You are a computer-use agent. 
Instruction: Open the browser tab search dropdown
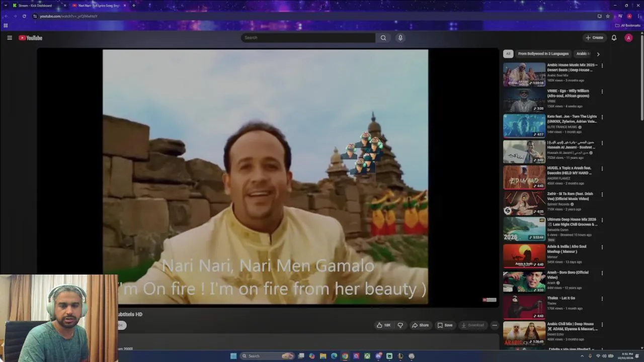(x=6, y=6)
